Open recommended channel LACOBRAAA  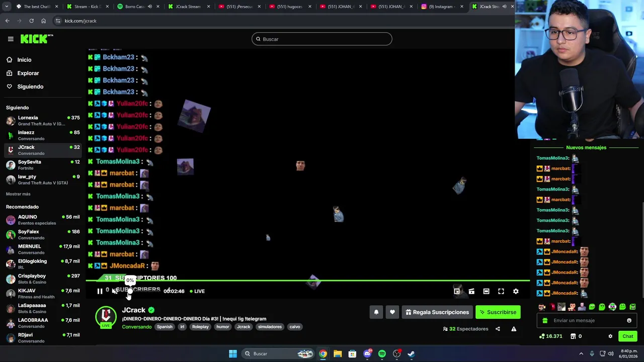43,323
